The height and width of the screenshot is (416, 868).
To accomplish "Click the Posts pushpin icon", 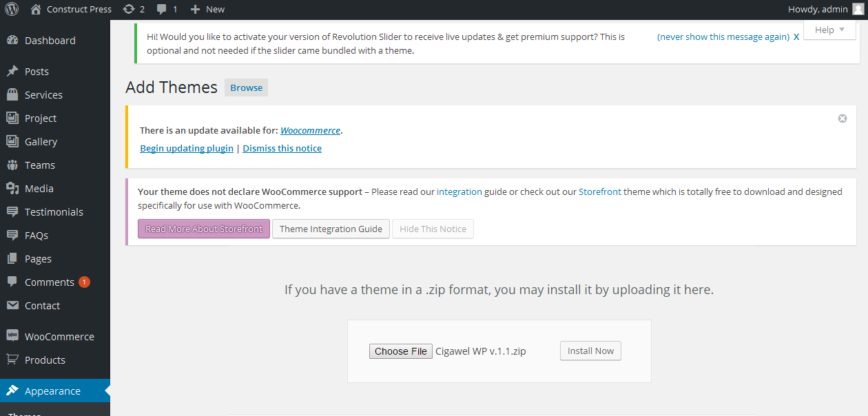I will pos(12,72).
